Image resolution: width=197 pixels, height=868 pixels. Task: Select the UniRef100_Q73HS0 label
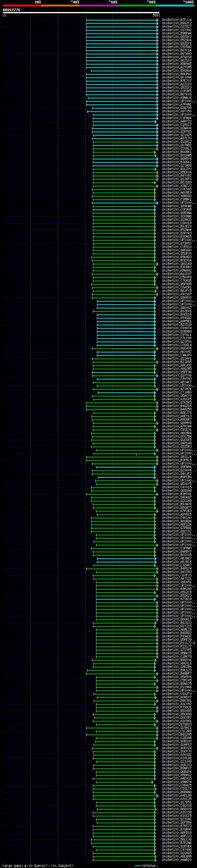point(176,243)
